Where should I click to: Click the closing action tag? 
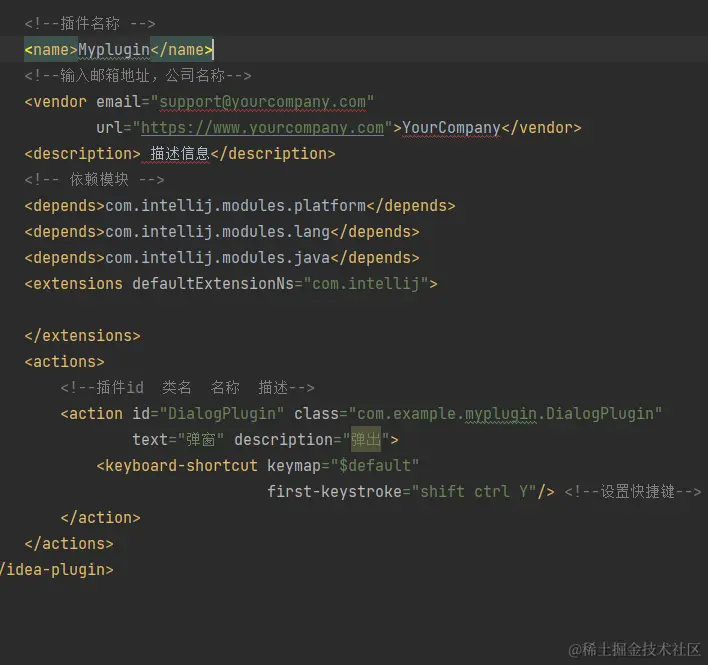101,518
